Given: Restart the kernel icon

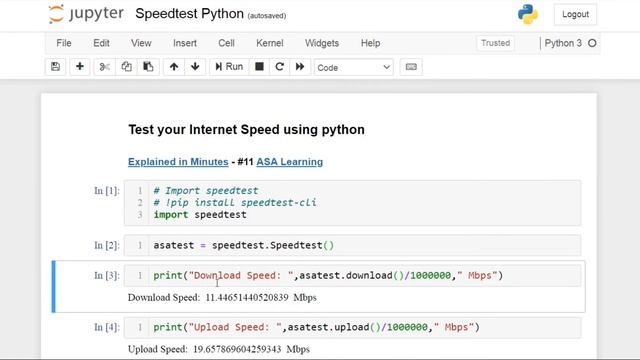Looking at the screenshot, I should click(x=280, y=67).
